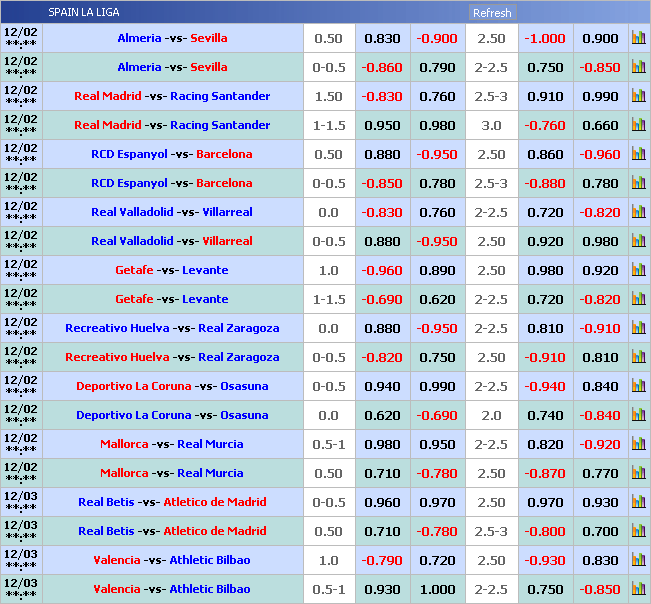Open chart icon for Mallorca-Murcia 0.5-1 handicap row

(x=638, y=444)
